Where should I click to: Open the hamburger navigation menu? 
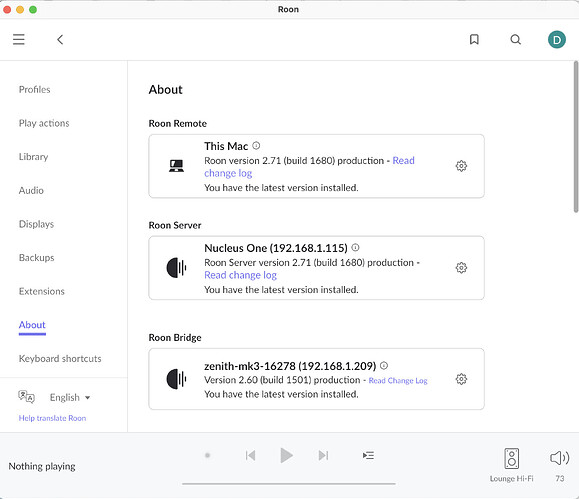tap(19, 39)
